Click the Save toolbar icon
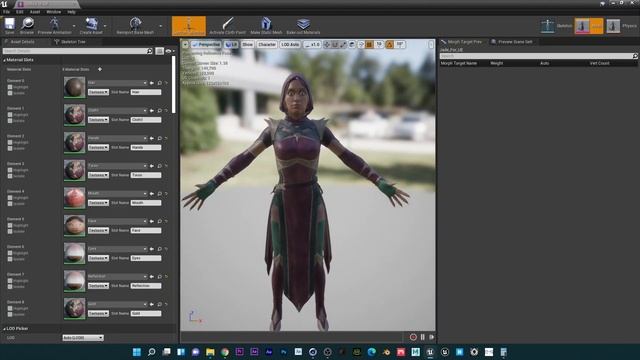The width and height of the screenshot is (640, 360). 9,25
